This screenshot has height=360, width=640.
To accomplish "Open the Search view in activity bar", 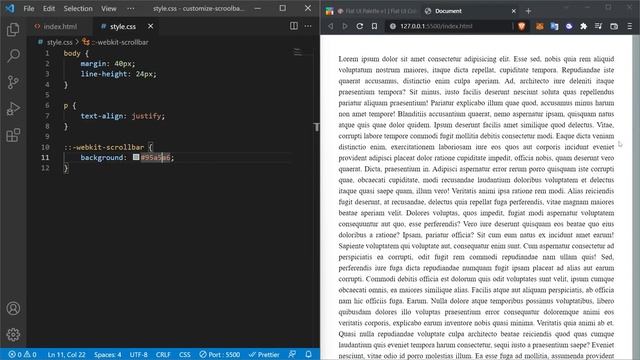I will (13, 56).
